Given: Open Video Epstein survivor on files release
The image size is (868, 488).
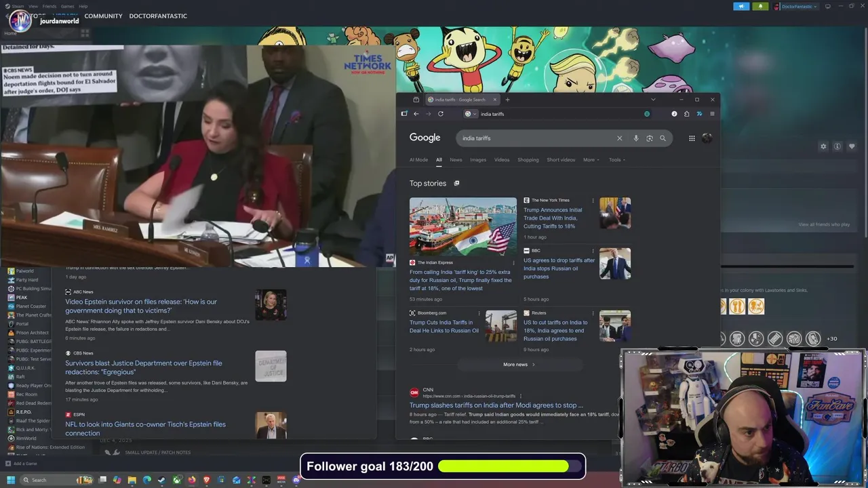Looking at the screenshot, I should pyautogui.click(x=141, y=306).
